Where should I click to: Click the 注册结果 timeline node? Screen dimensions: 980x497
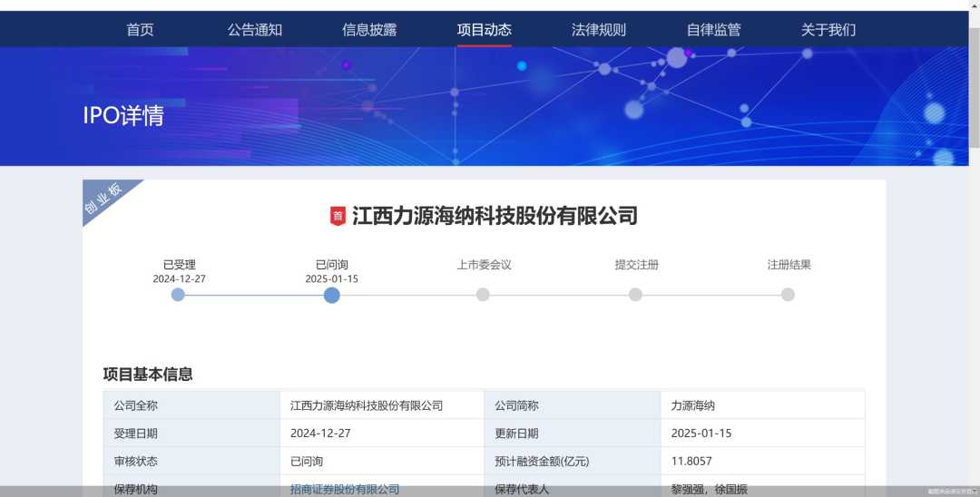click(789, 295)
